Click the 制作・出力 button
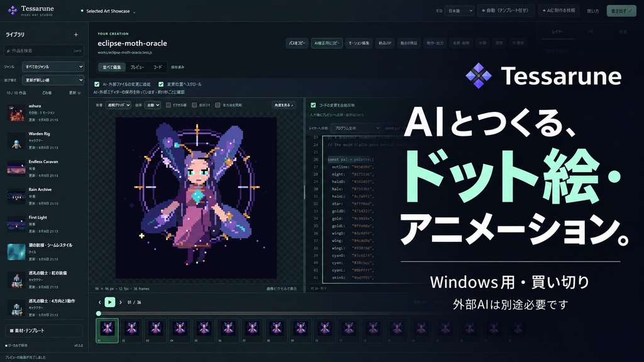Viewport: 644px width, 362px height. 435,43
